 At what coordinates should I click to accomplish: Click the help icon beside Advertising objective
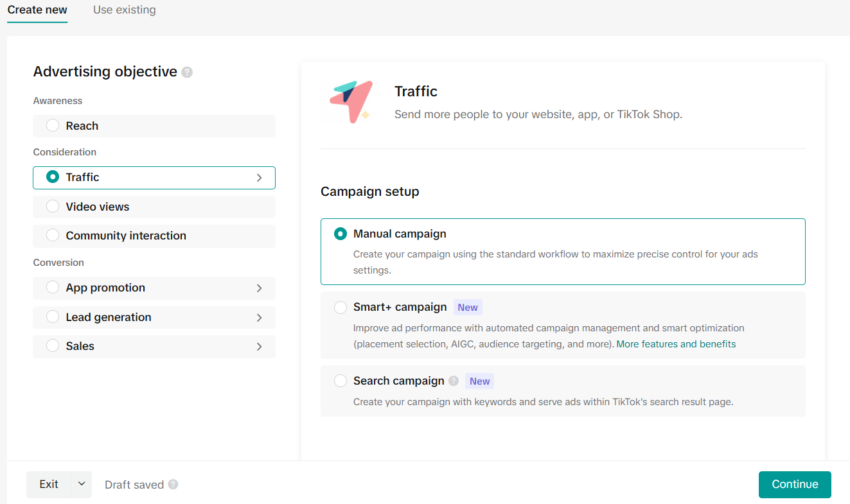(187, 73)
